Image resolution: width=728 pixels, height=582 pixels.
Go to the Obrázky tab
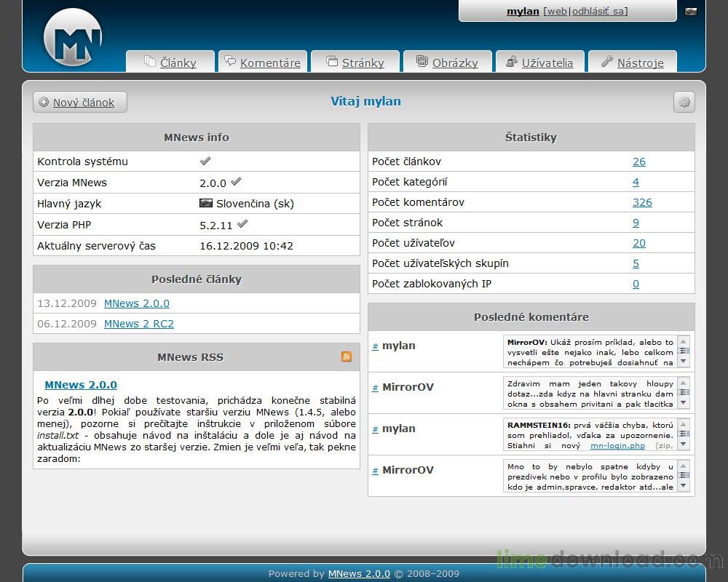click(448, 62)
